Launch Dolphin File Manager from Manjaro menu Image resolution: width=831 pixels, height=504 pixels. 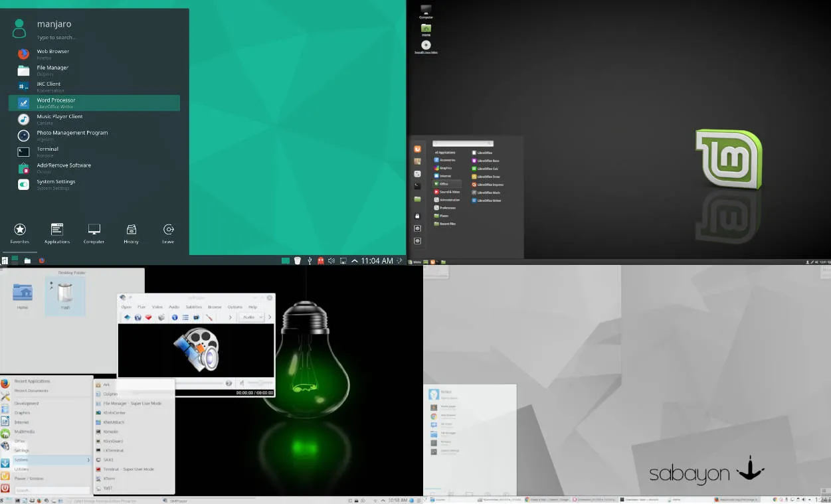coord(94,70)
